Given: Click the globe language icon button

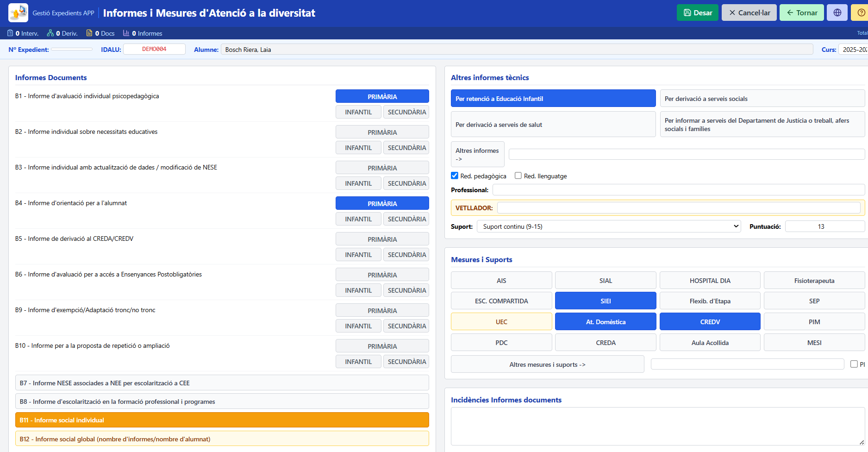Looking at the screenshot, I should click(837, 13).
